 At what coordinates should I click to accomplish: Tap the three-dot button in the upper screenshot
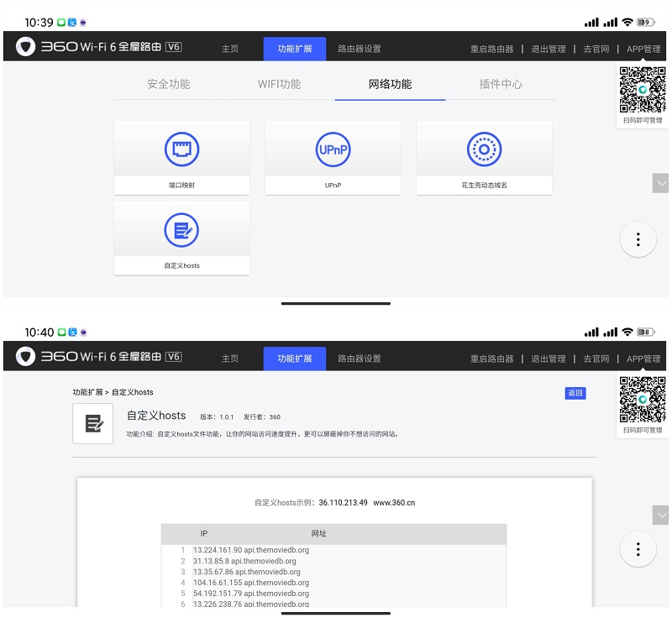pyautogui.click(x=638, y=239)
